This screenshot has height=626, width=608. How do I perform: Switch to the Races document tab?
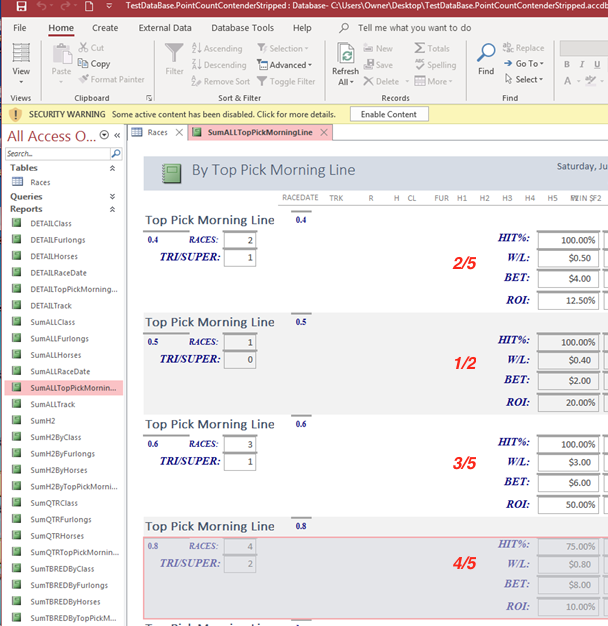(156, 133)
